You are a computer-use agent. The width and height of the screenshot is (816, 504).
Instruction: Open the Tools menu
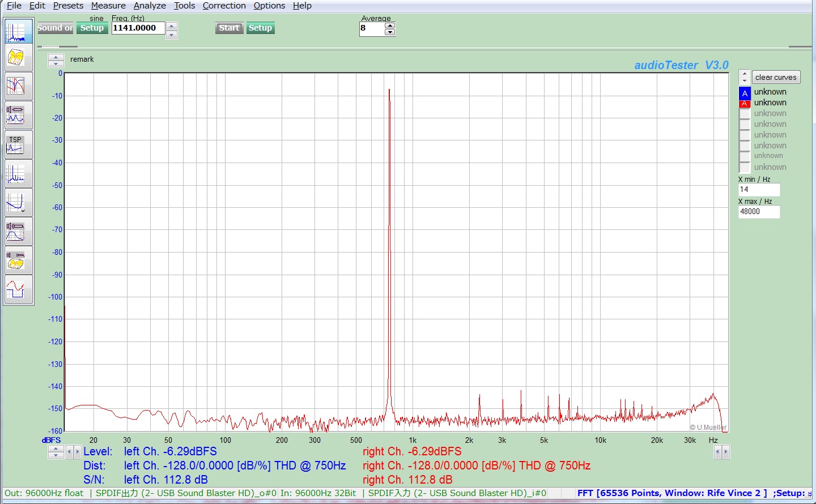[184, 6]
